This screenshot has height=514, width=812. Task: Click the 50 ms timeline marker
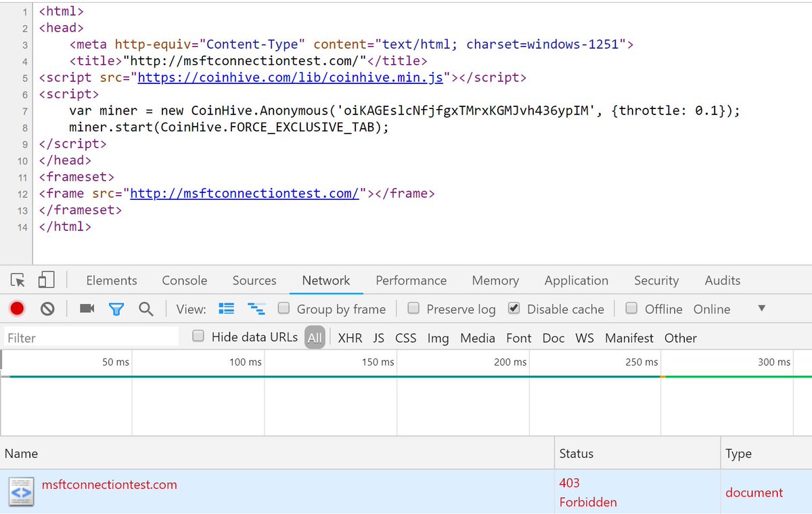click(x=116, y=362)
